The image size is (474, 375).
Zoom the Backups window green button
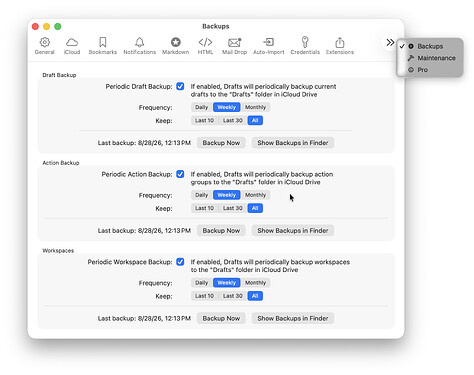point(58,26)
